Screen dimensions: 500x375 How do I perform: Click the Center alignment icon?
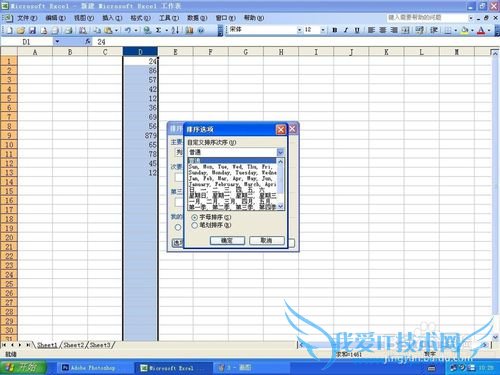click(x=383, y=30)
